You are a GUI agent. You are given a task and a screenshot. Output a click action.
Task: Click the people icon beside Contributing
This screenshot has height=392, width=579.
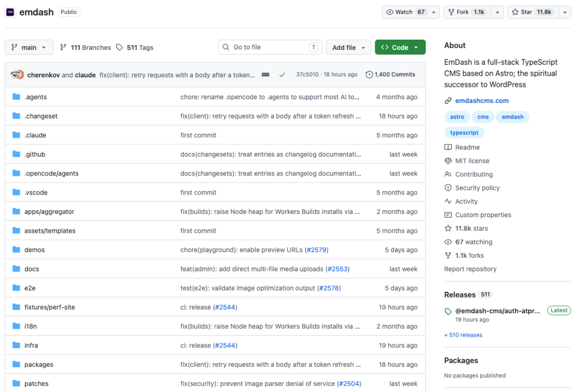click(448, 174)
